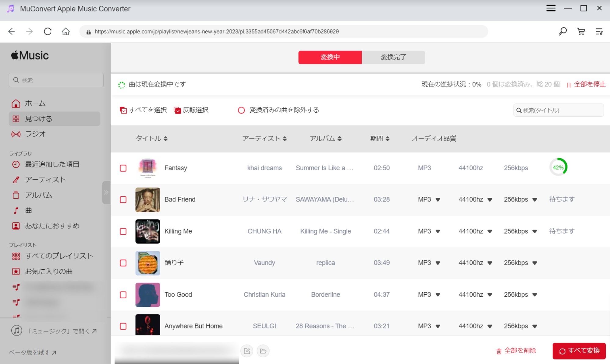Viewport: 610px width, 364px height.
Task: Click the Bad Friend album thumbnail
Action: (x=147, y=200)
